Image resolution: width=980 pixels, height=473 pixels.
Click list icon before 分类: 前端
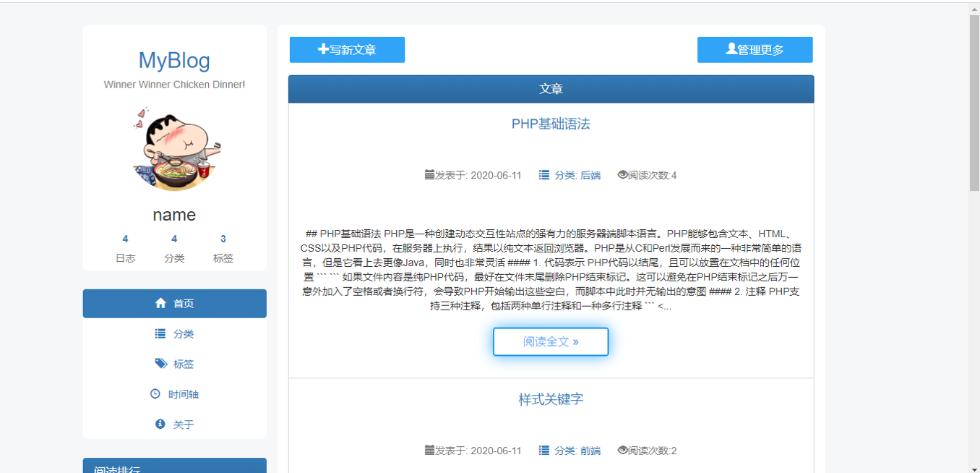click(x=544, y=450)
